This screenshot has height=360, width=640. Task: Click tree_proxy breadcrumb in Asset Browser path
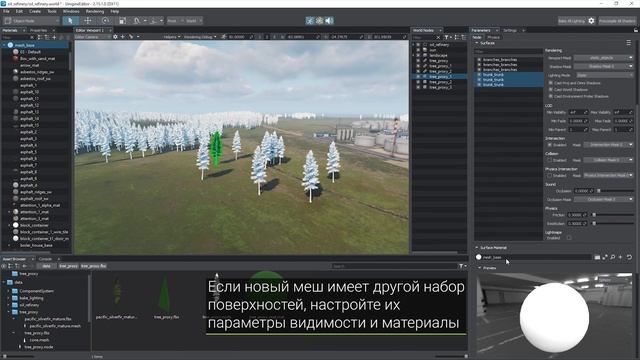[x=68, y=266]
